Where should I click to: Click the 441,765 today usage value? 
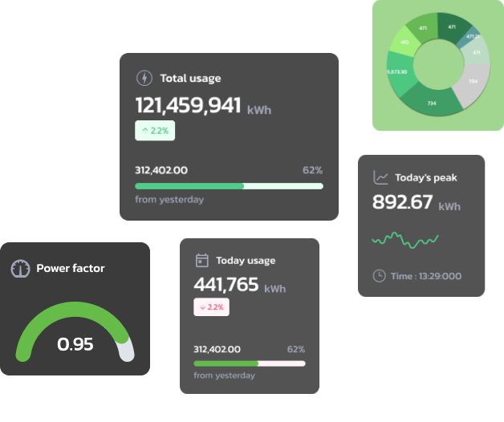pyautogui.click(x=226, y=284)
